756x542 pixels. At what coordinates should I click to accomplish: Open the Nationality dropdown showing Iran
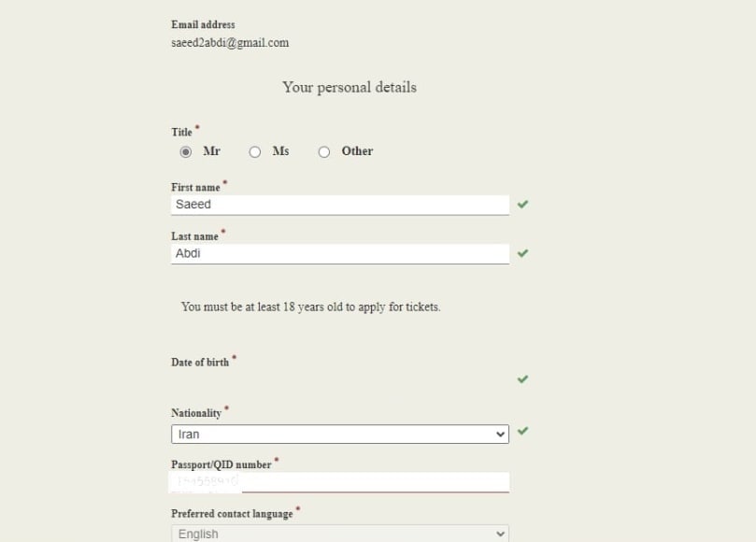pyautogui.click(x=340, y=435)
